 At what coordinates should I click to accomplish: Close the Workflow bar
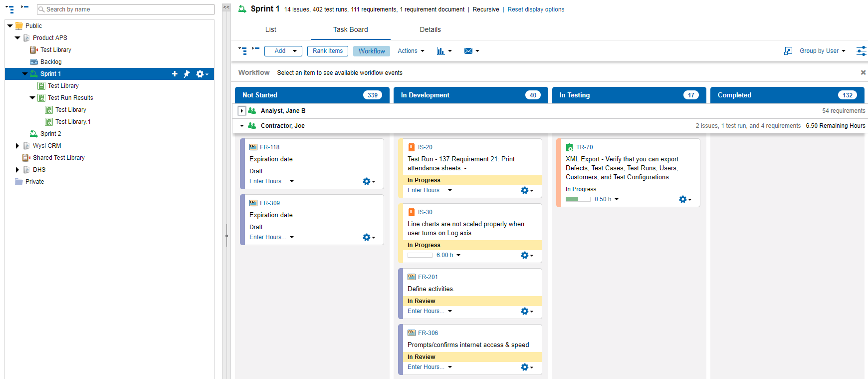point(863,72)
